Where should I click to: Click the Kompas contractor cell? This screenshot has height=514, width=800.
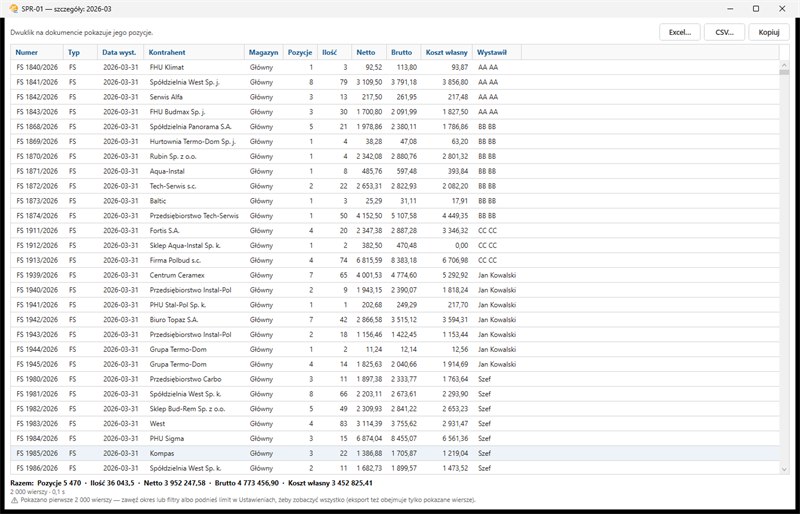(162, 453)
